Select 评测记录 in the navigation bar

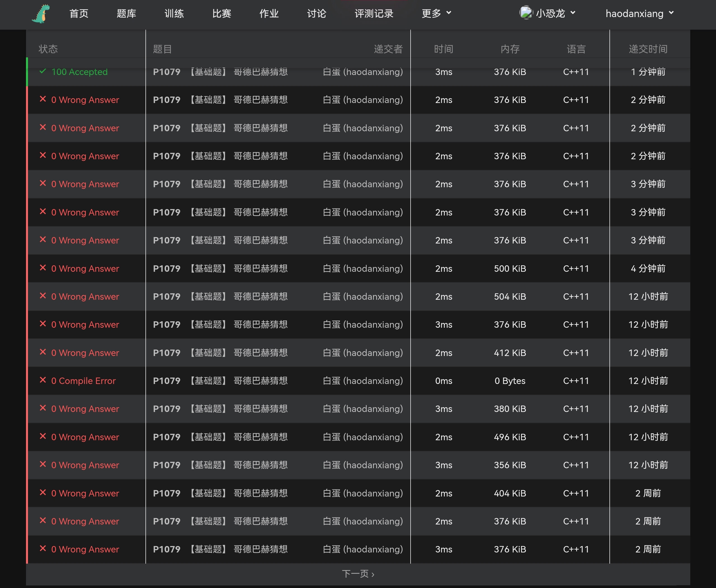(374, 13)
